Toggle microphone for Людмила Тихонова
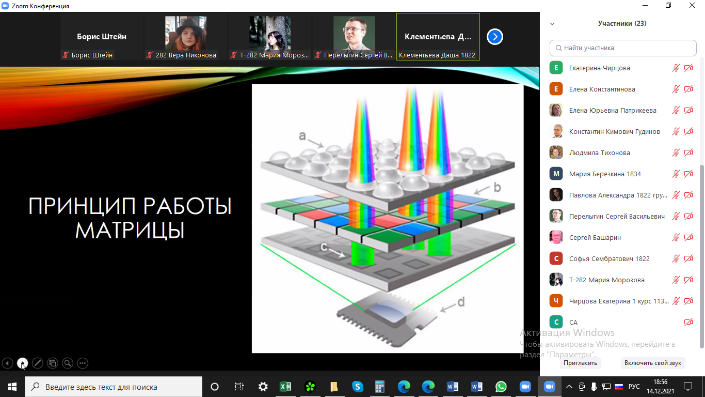The image size is (705, 397). pos(676,153)
